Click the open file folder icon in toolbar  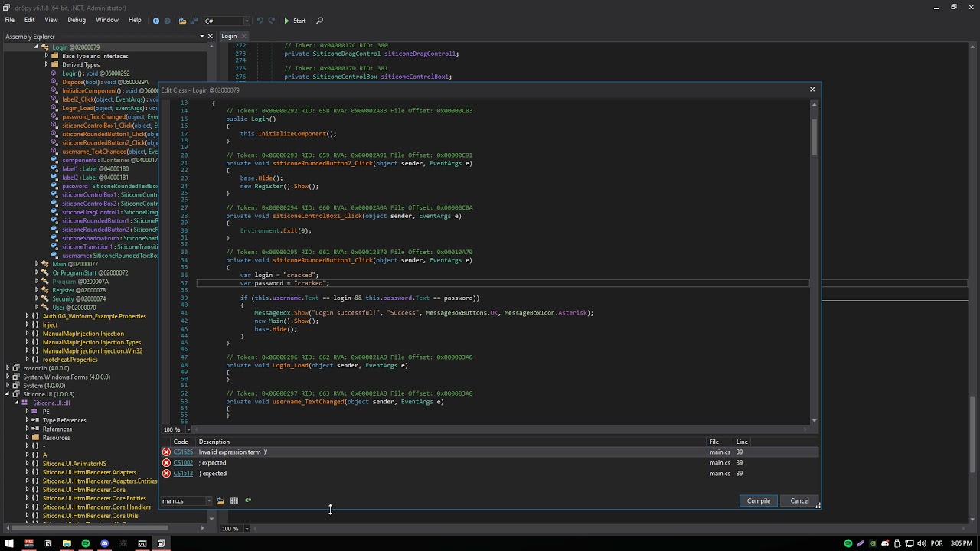pyautogui.click(x=182, y=21)
